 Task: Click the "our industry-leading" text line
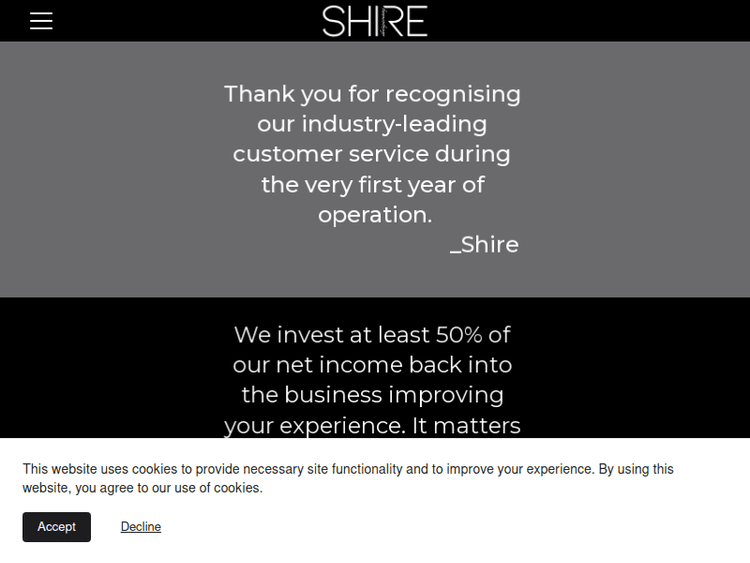click(x=372, y=124)
